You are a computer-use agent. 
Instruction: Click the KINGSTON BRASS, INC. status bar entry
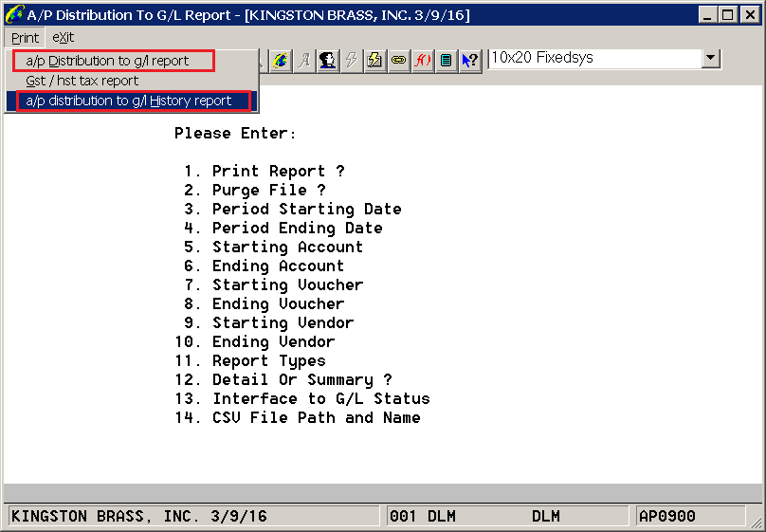click(x=194, y=517)
